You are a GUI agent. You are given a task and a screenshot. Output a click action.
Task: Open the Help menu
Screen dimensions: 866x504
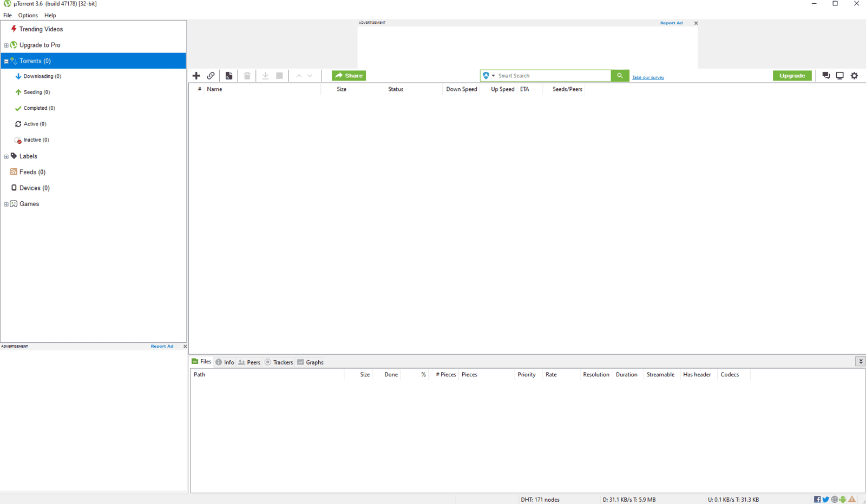pos(50,15)
